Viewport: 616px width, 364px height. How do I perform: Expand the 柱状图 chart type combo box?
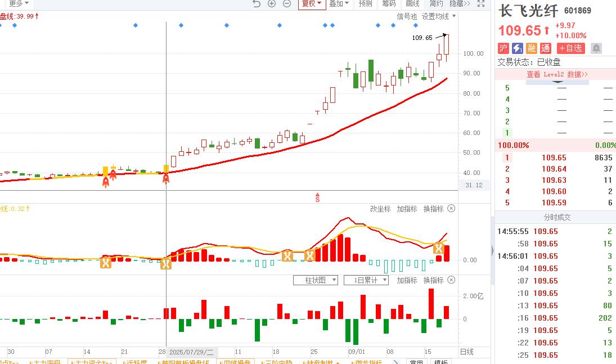(316, 280)
